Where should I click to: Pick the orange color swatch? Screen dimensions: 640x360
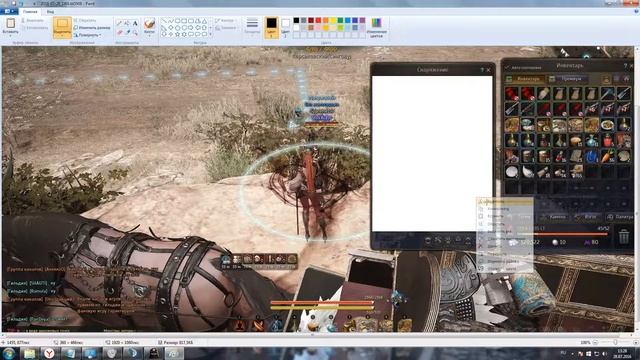point(325,20)
